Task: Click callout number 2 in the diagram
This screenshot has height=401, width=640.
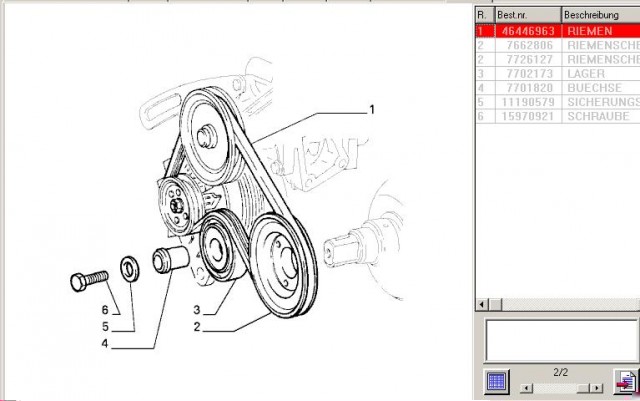Action: tap(199, 326)
